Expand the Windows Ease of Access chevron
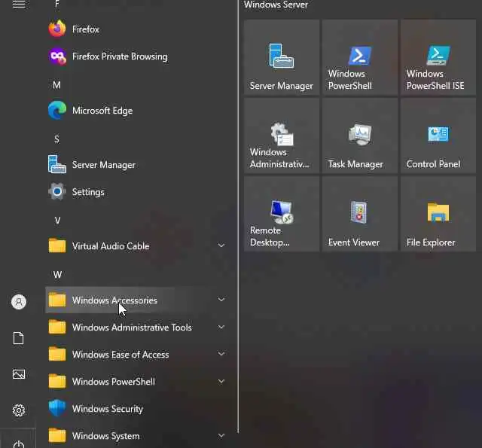Image resolution: width=482 pixels, height=448 pixels. 221,354
